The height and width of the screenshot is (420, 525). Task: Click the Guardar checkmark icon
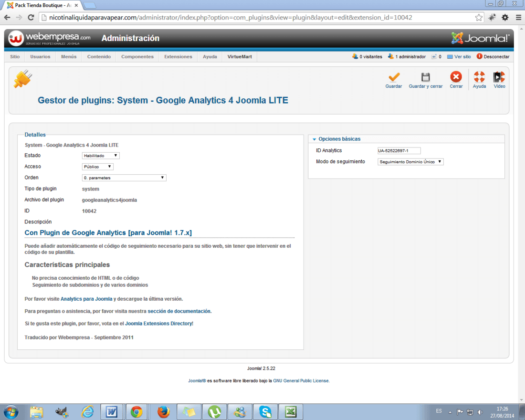pyautogui.click(x=394, y=77)
